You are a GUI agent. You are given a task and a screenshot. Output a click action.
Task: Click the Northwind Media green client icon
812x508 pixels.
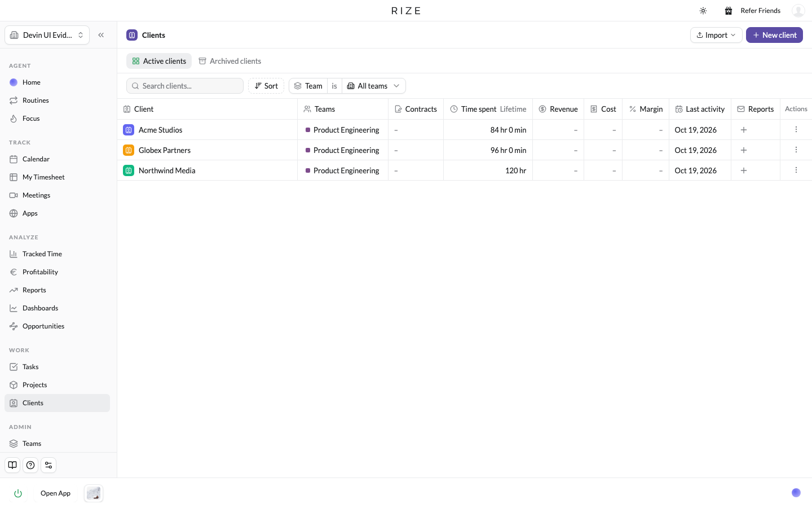[x=129, y=170]
